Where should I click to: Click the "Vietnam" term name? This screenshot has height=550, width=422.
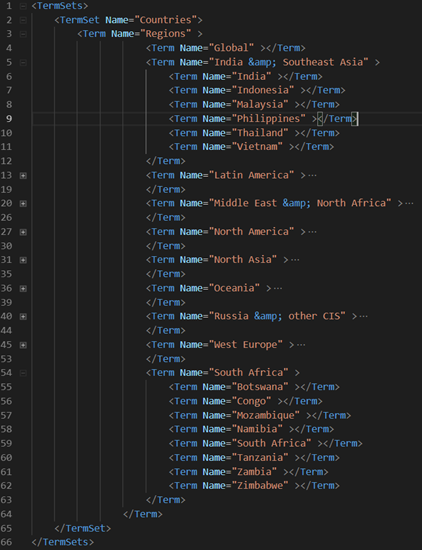coord(257,147)
